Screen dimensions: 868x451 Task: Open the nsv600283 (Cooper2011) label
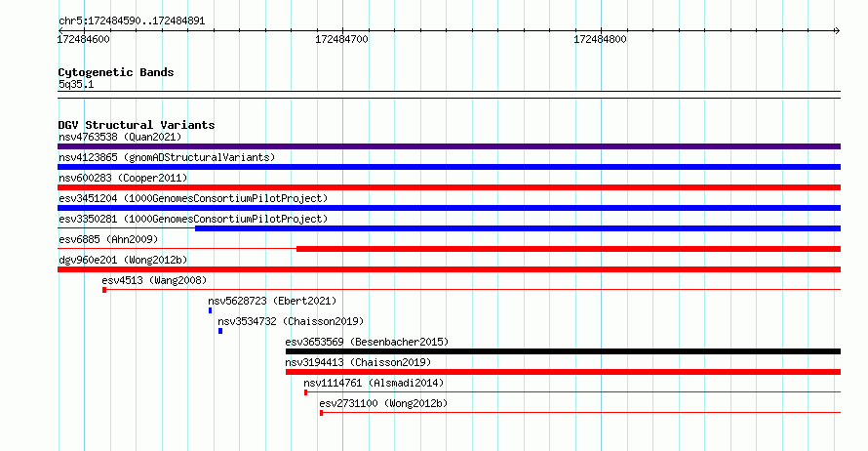[123, 178]
